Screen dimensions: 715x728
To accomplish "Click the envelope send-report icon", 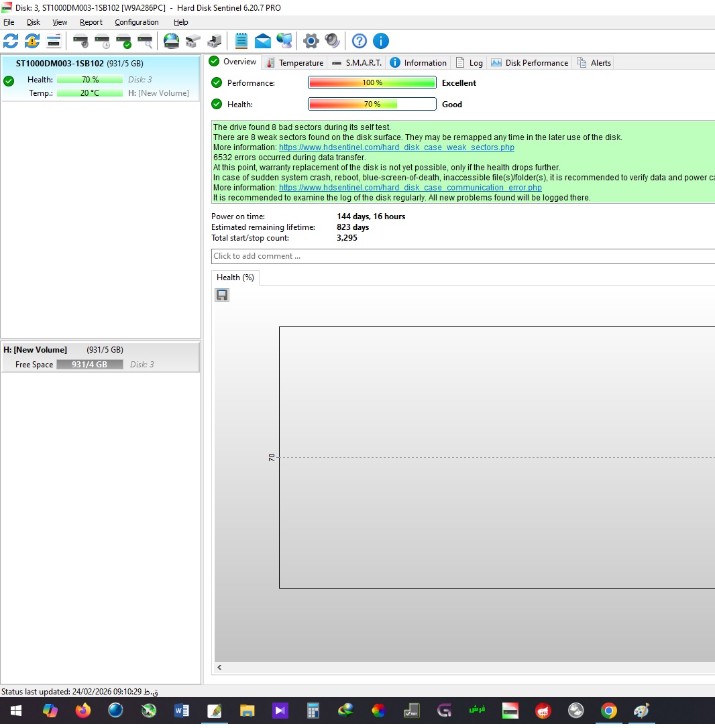I will pos(263,41).
